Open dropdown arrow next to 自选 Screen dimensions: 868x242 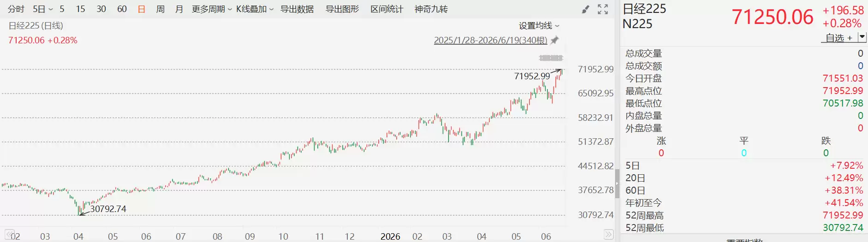click(862, 37)
